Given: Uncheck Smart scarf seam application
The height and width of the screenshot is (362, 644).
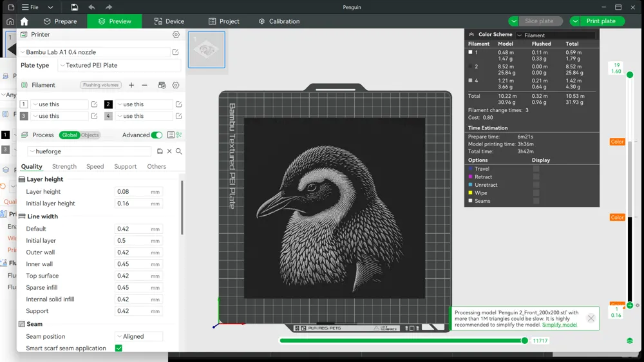Looking at the screenshot, I should [118, 348].
